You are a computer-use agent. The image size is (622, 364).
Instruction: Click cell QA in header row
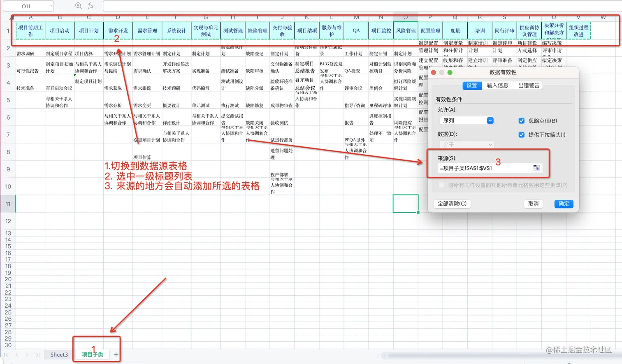(x=356, y=31)
